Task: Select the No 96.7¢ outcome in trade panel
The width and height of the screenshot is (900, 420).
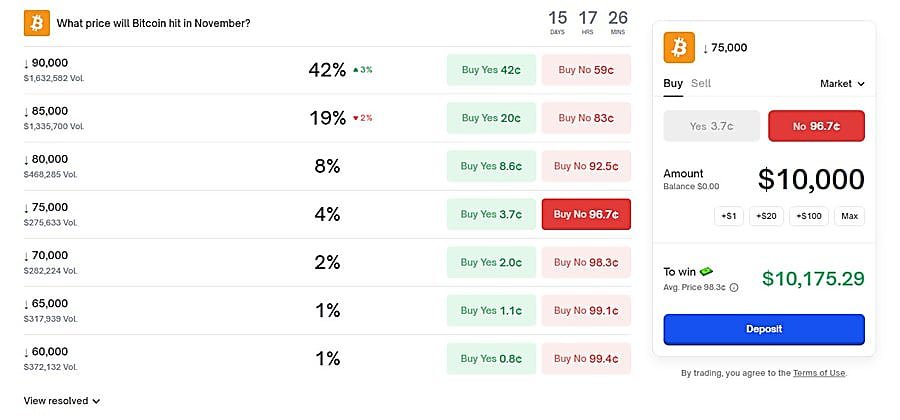Action: [x=816, y=126]
